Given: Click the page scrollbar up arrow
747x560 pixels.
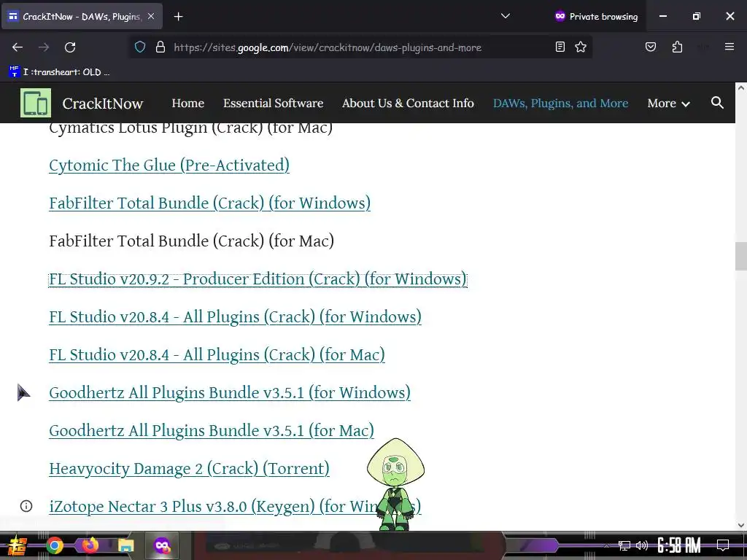Looking at the screenshot, I should (741, 87).
